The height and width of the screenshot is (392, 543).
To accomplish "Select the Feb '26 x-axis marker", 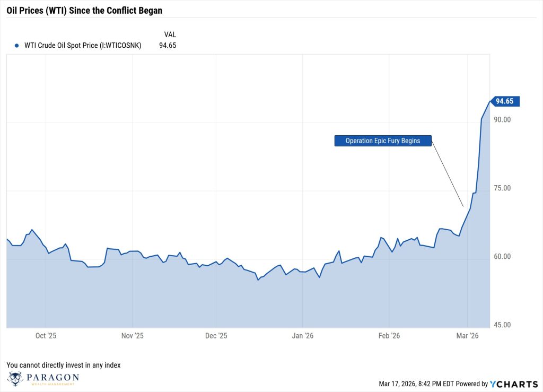I will click(x=389, y=336).
